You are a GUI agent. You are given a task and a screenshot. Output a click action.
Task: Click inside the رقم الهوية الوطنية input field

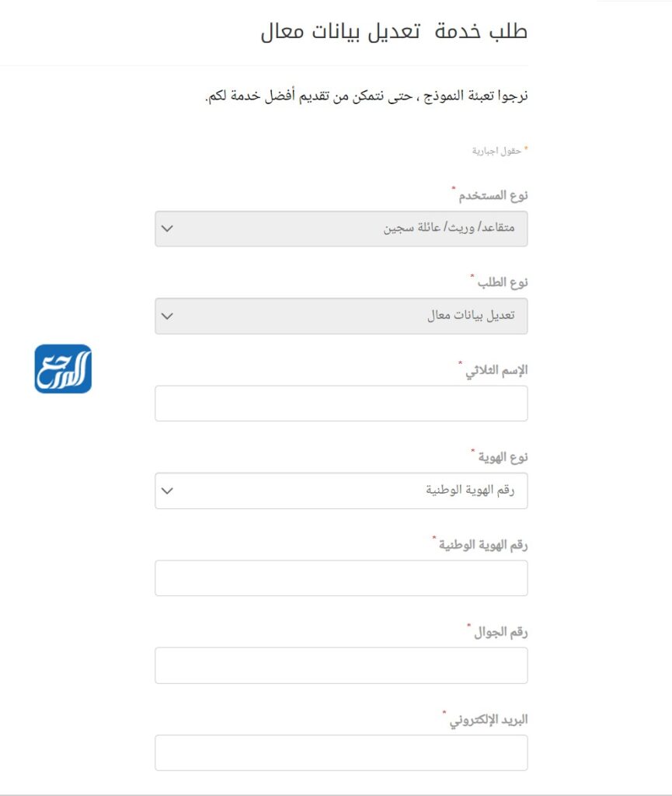tap(342, 577)
